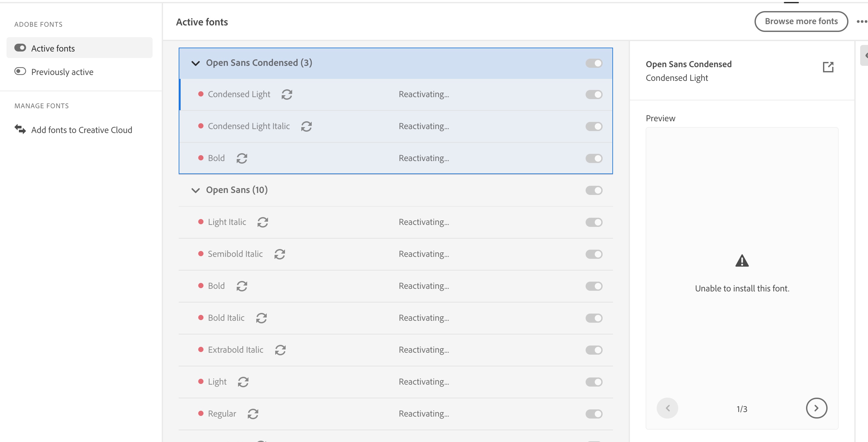This screenshot has width=868, height=442.
Task: Collapse the Open Sans group
Action: coord(195,190)
